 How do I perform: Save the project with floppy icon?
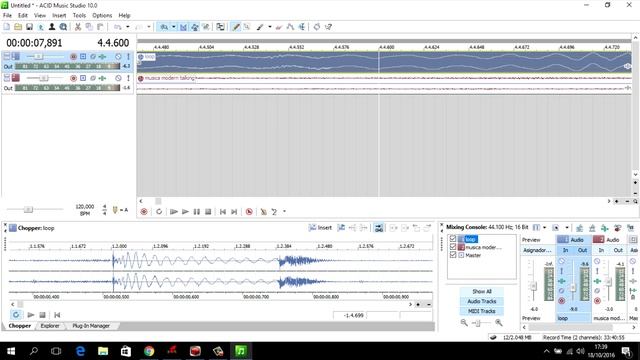pyautogui.click(x=29, y=27)
